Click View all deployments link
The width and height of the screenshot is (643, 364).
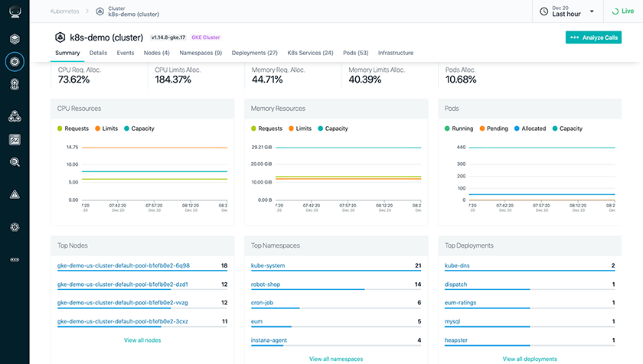point(530,359)
